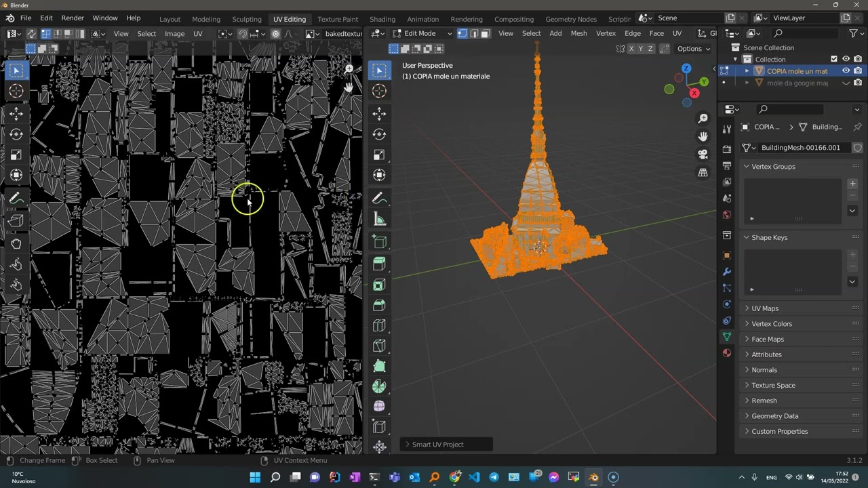This screenshot has height=488, width=868.
Task: Toggle visibility of mole da google map object
Action: click(x=846, y=83)
